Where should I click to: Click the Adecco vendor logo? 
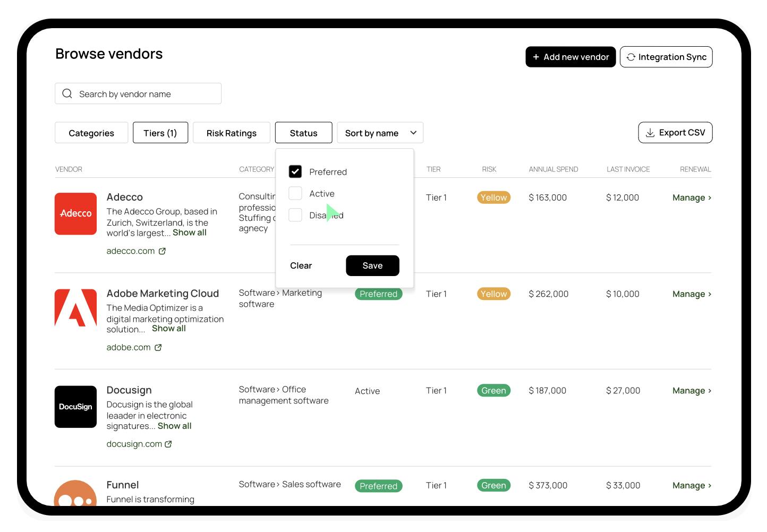[x=75, y=213]
